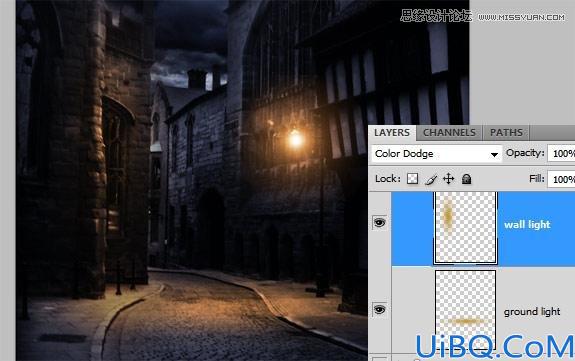Enable the lock transparent pixels icon
Image resolution: width=575 pixels, height=361 pixels.
coord(413,179)
